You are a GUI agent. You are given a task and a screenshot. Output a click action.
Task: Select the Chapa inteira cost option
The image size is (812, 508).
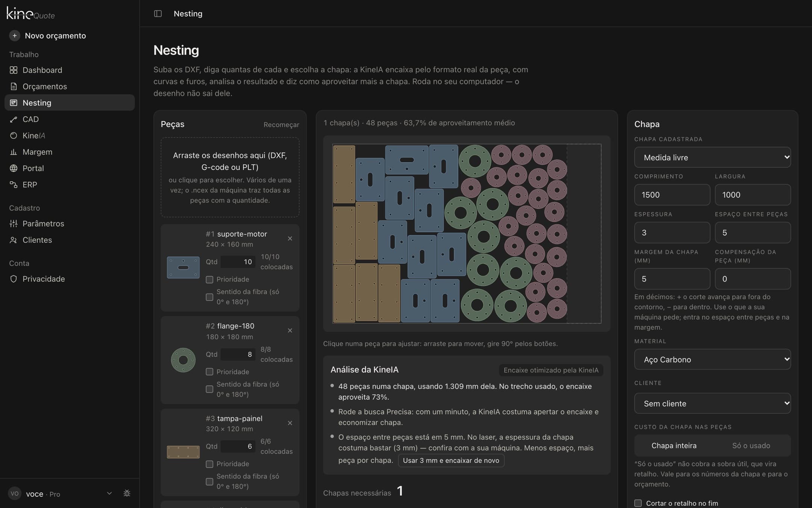click(x=674, y=446)
